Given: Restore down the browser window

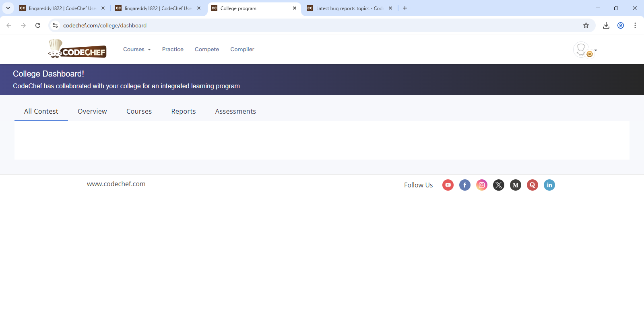Looking at the screenshot, I should (x=616, y=8).
